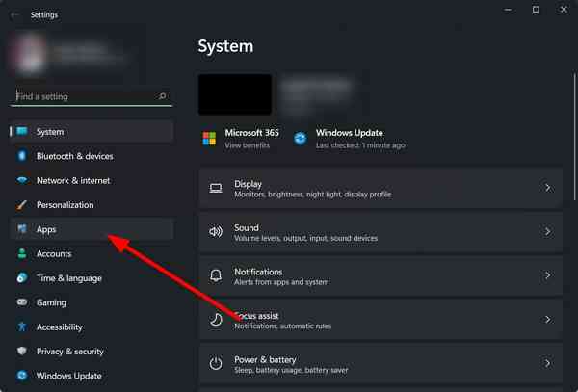Open Windows Update in the sidebar
The image size is (578, 392).
click(68, 376)
